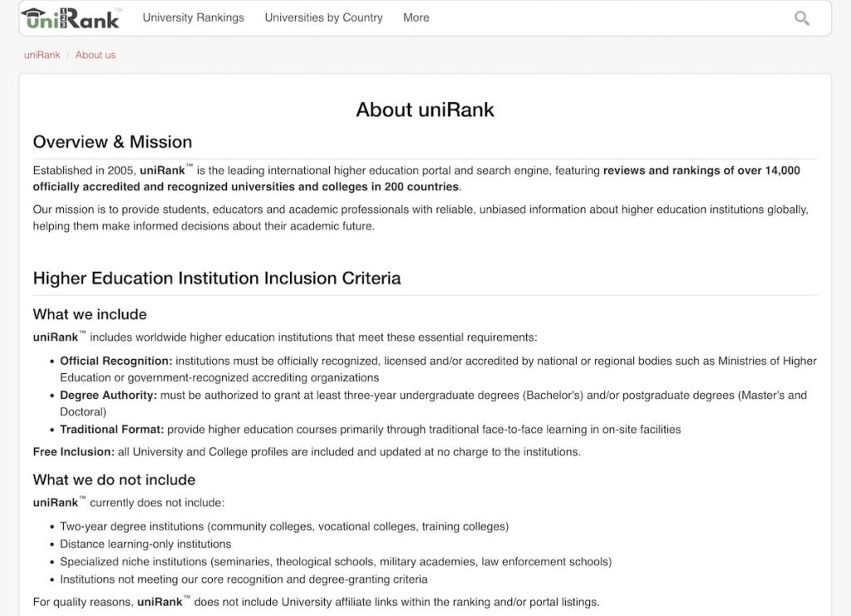This screenshot has width=851, height=616.
Task: Open the search magnifier icon
Action: pos(802,18)
